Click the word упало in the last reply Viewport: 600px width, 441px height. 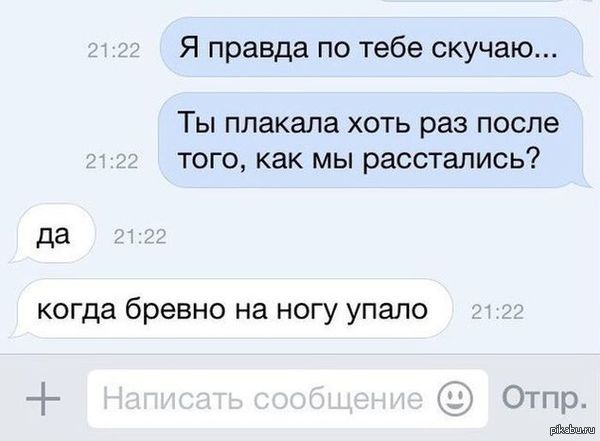387,311
